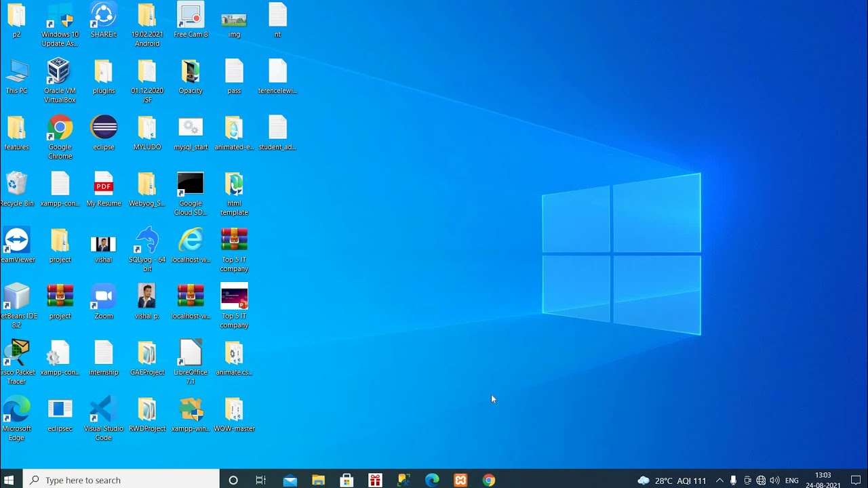Select the This PC icon
This screenshot has height=488, width=868.
click(x=16, y=72)
